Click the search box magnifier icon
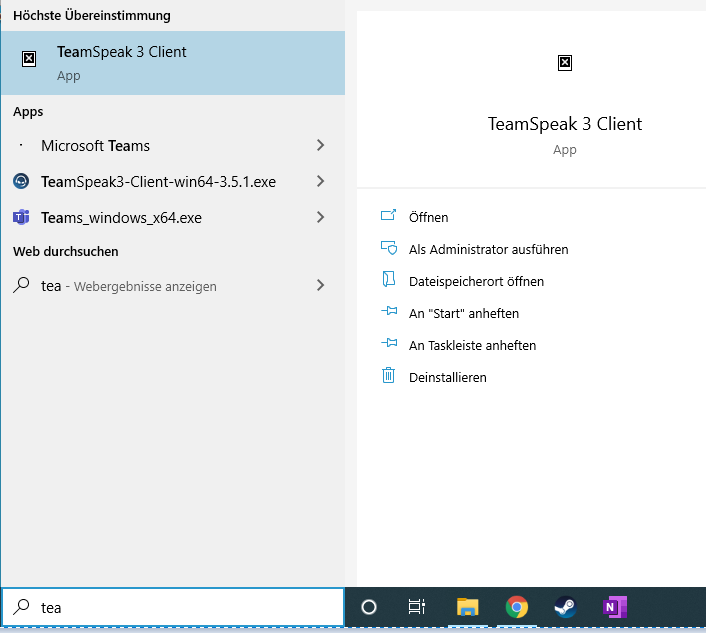The height and width of the screenshot is (633, 706). 21,607
